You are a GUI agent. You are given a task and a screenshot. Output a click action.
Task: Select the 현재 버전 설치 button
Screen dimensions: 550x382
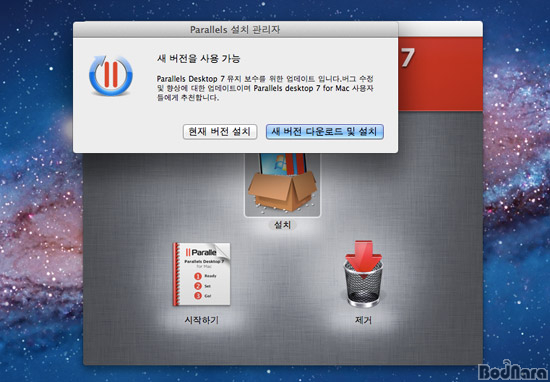point(220,132)
